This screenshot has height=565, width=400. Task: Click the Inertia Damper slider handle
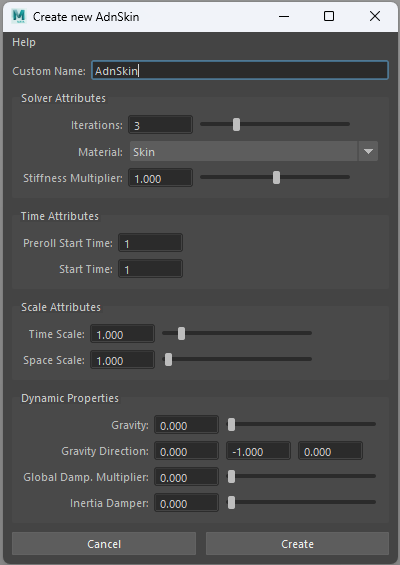(231, 502)
